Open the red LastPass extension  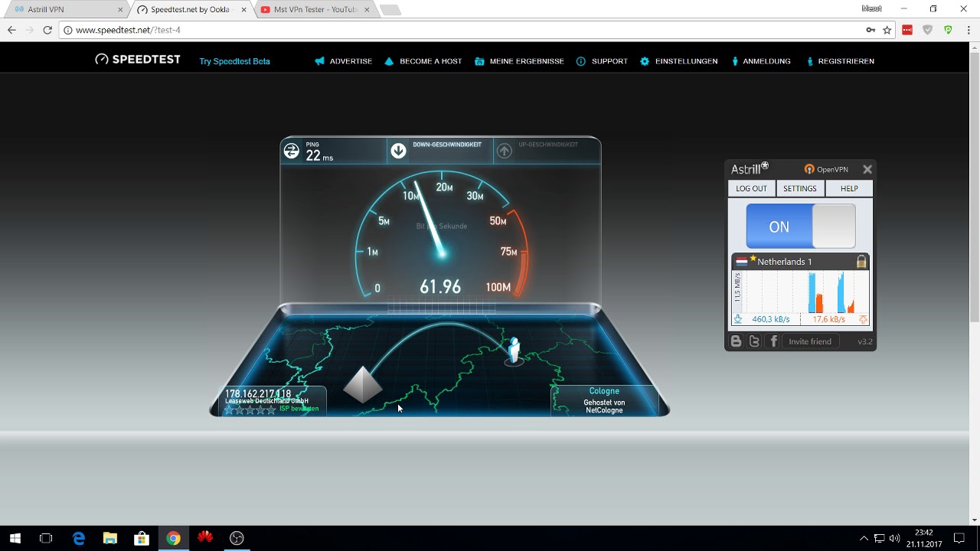click(x=907, y=30)
